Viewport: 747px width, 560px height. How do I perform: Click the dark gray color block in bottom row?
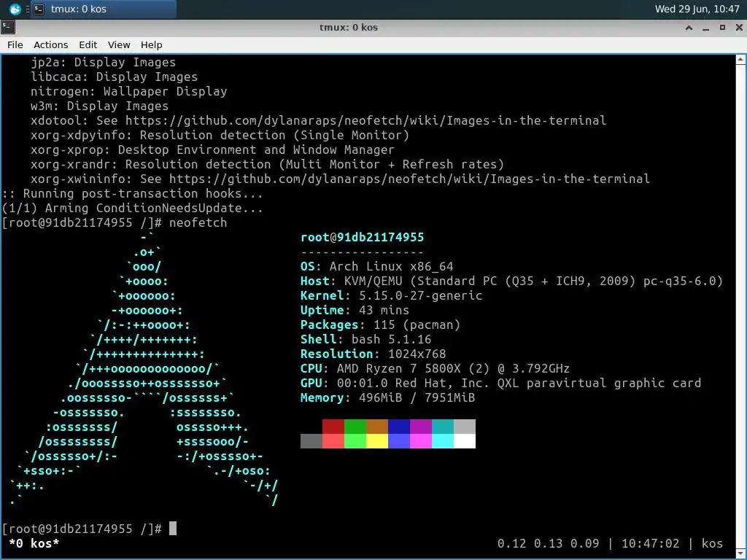(x=311, y=441)
